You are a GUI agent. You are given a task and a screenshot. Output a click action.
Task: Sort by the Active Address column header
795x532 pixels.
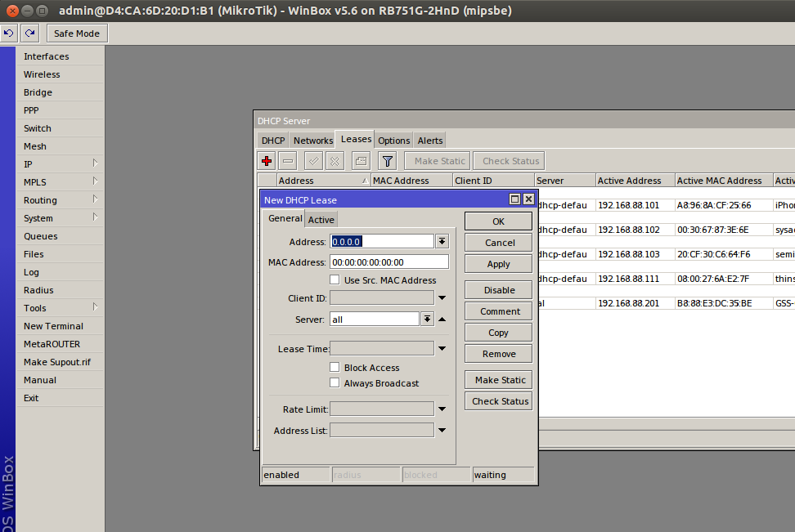(x=635, y=181)
